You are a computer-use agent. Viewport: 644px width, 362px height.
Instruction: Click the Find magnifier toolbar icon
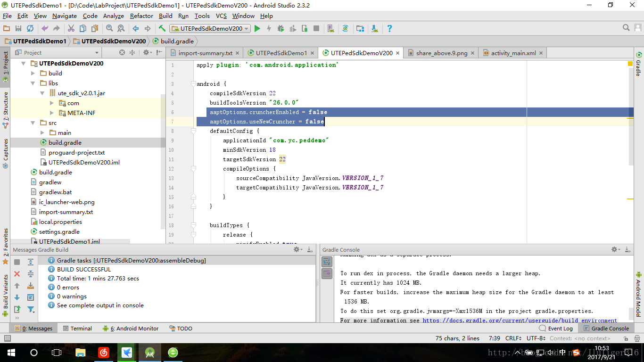coord(109,28)
